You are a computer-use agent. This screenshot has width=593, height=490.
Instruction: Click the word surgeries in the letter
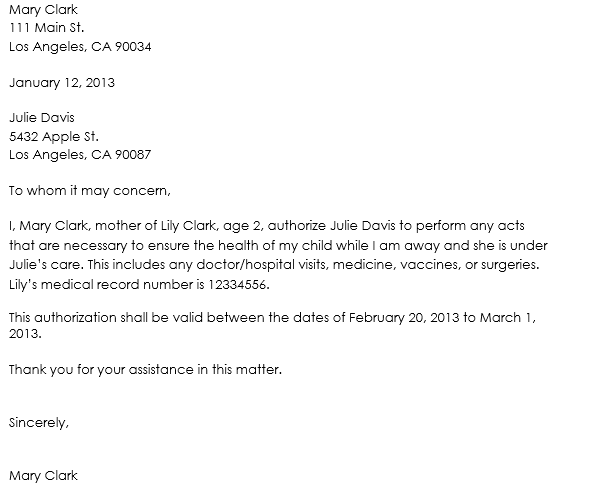click(x=509, y=265)
